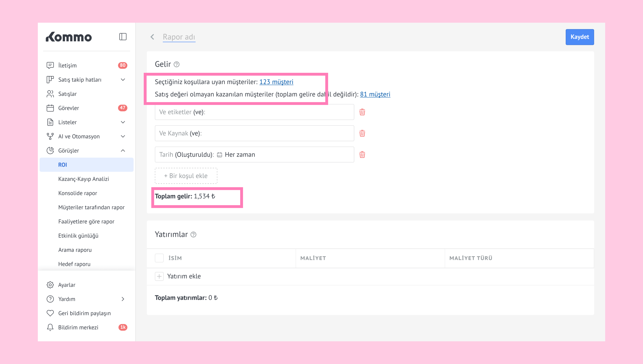The height and width of the screenshot is (364, 643).
Task: Click the plus icon for Yatırım ekle
Action: pyautogui.click(x=159, y=276)
